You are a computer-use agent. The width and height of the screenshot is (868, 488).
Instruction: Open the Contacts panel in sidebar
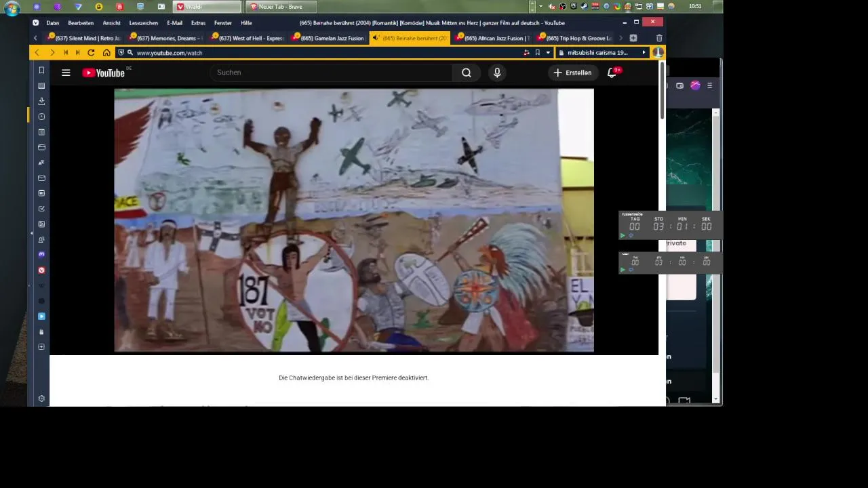(x=41, y=239)
